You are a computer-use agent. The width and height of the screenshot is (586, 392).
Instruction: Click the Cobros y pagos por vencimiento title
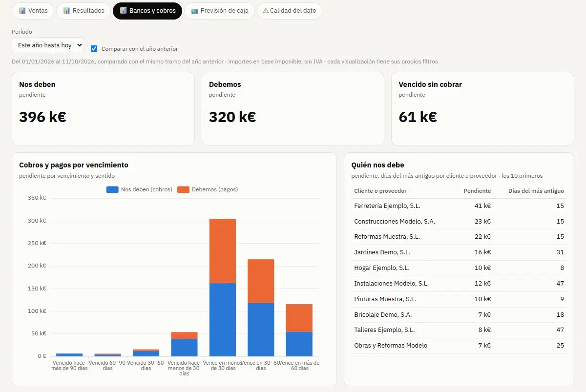(74, 165)
